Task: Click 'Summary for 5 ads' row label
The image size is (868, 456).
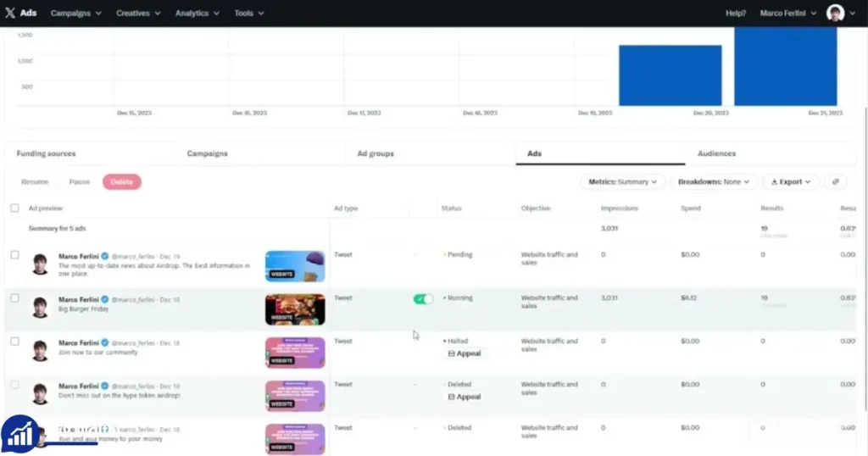Action: click(x=57, y=228)
